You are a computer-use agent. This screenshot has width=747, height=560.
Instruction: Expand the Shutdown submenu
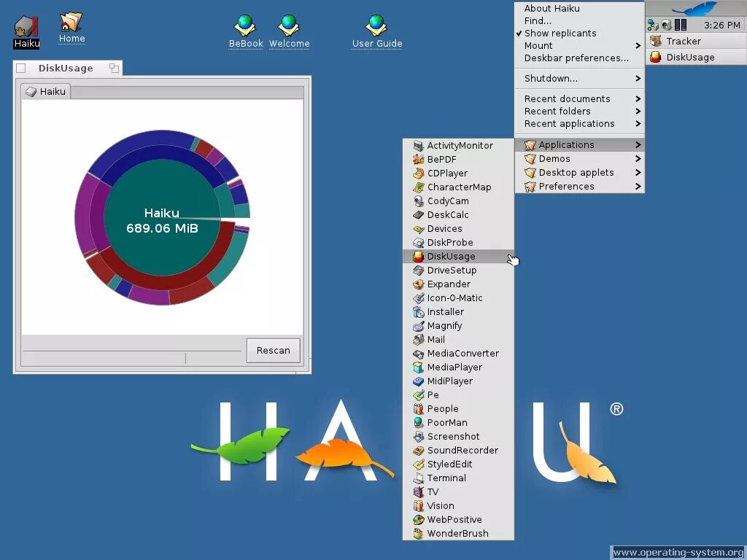pos(579,78)
